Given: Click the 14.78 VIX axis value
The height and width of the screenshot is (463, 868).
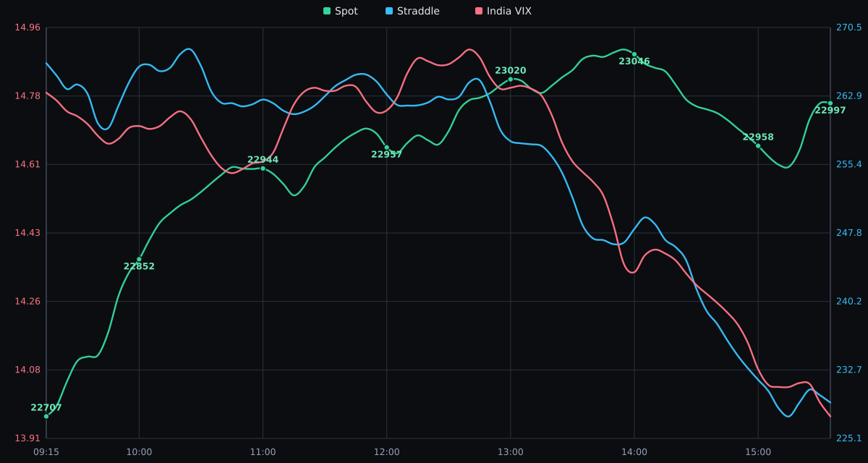Looking at the screenshot, I should click(x=27, y=95).
